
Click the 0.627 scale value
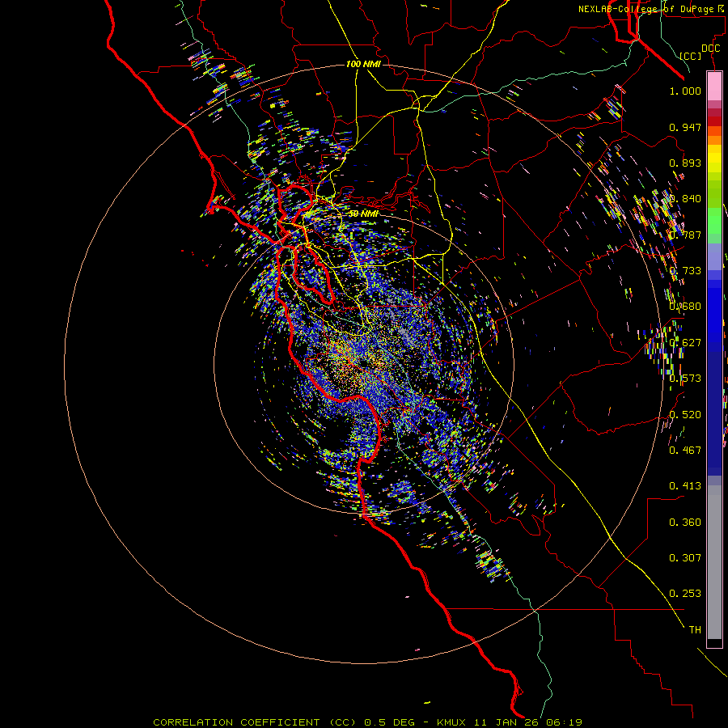point(685,343)
